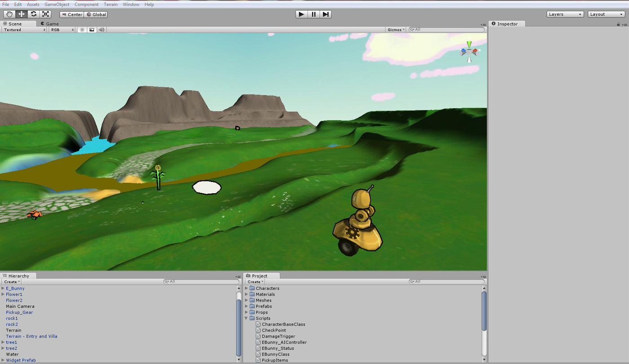The width and height of the screenshot is (629, 364).
Task: Open the GameObject menu
Action: point(57,4)
